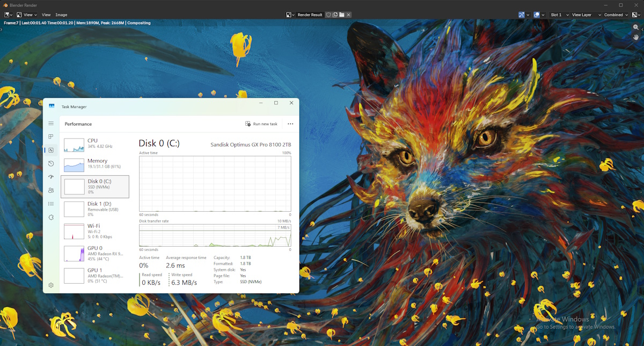
Task: Select Disk 0 (C:) performance entry
Action: point(95,186)
